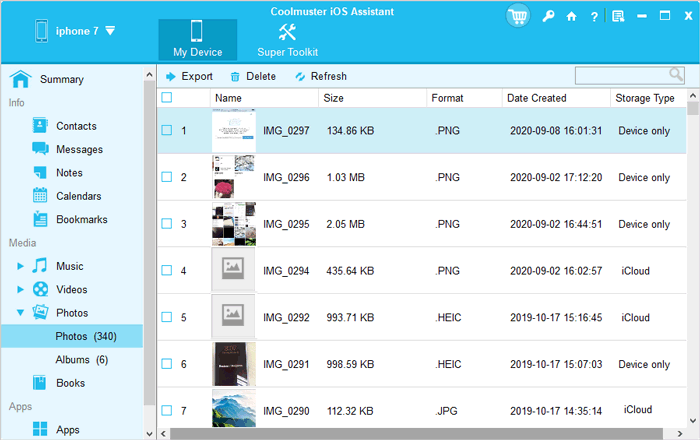Click the horizontal scrollbar thumb of photo list
The width and height of the screenshot is (700, 440).
point(416,433)
